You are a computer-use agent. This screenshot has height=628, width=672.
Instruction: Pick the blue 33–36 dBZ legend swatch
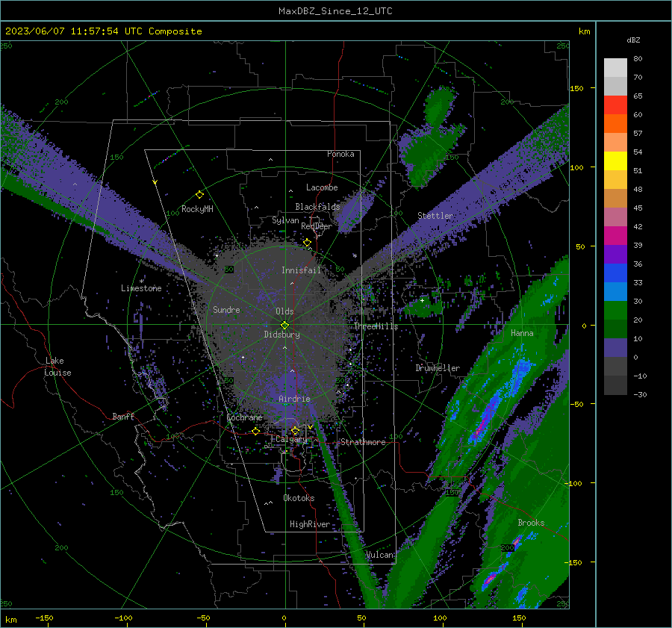[615, 273]
